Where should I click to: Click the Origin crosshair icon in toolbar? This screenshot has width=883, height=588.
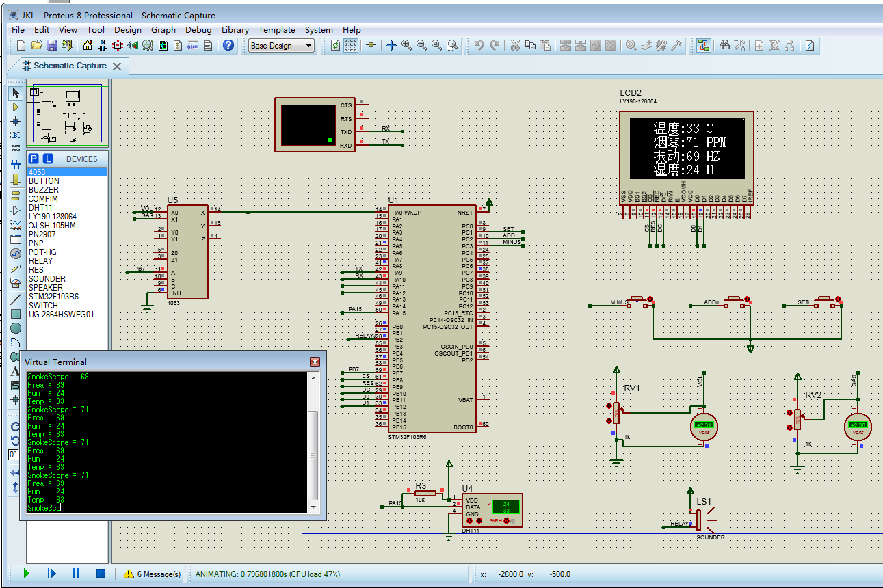click(x=371, y=45)
